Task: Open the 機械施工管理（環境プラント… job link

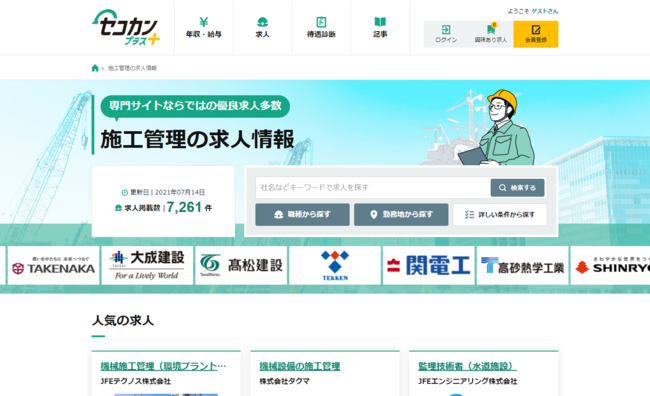Action: click(x=163, y=366)
